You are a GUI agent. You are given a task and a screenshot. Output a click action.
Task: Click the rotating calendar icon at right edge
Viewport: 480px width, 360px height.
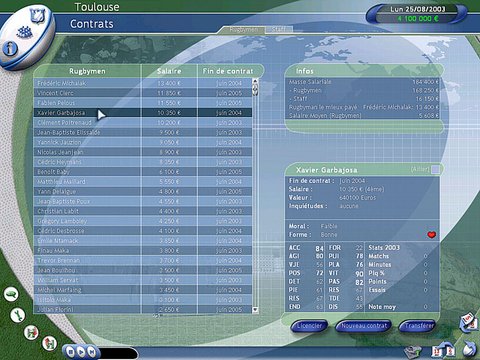[468, 322]
